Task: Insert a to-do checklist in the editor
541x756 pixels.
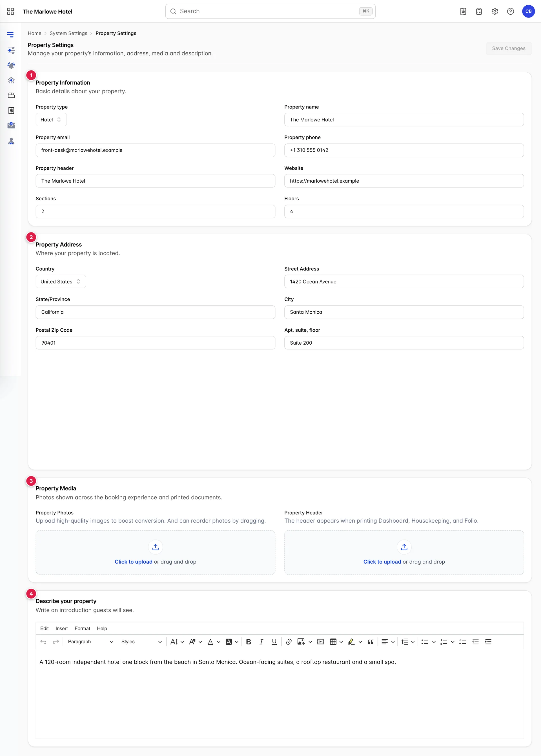Action: [463, 642]
